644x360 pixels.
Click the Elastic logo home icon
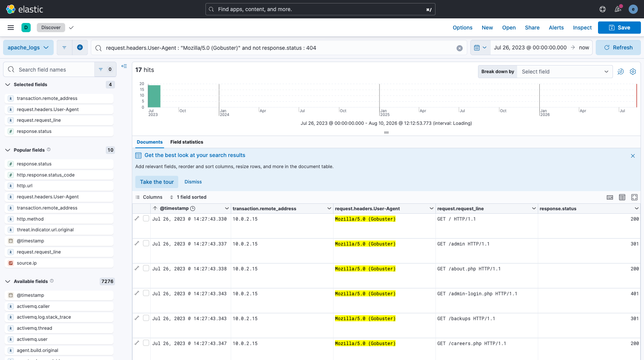(x=11, y=9)
